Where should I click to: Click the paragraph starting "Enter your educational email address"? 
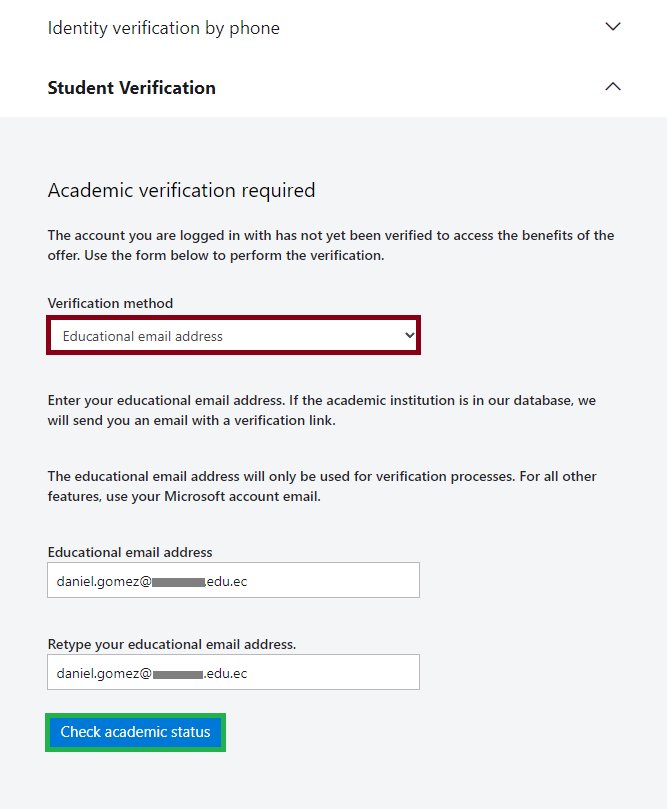321,410
